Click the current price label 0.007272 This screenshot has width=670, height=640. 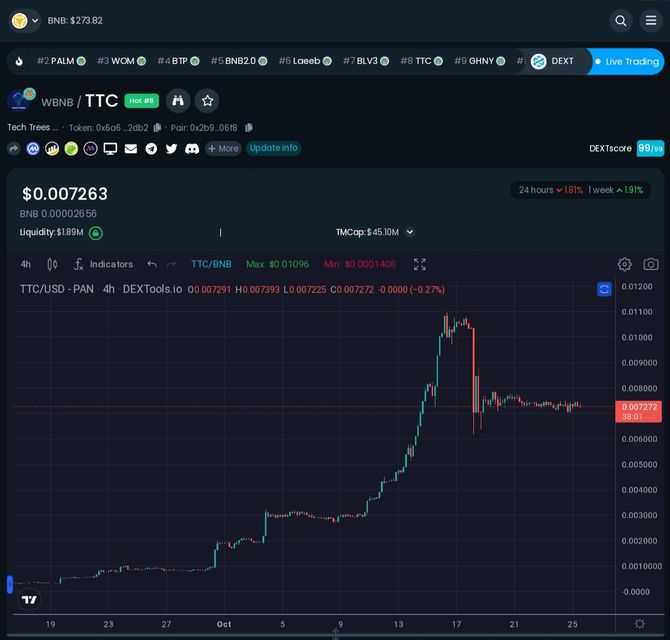click(x=638, y=411)
